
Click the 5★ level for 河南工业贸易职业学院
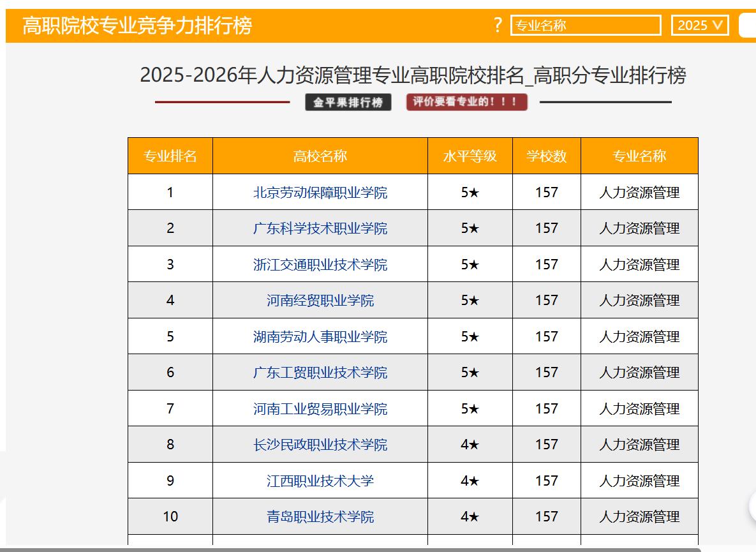(x=470, y=408)
